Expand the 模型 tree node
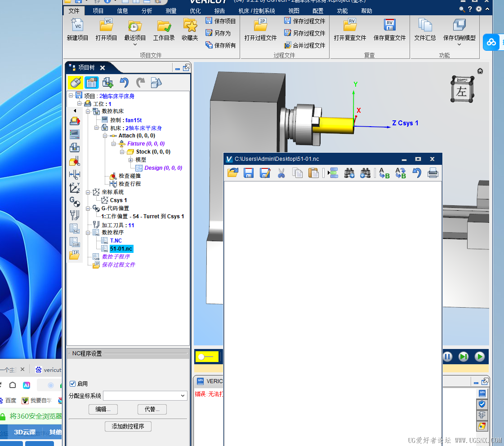504x446 pixels. [130, 160]
